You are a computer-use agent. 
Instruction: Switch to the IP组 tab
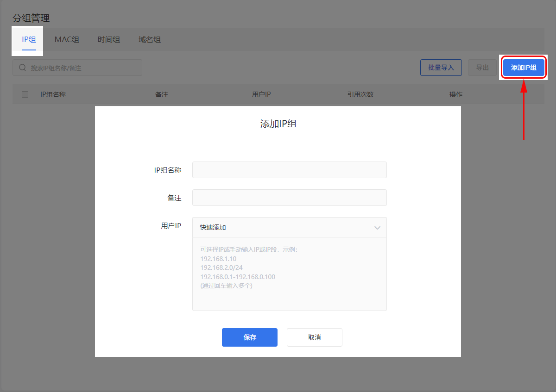pos(29,39)
